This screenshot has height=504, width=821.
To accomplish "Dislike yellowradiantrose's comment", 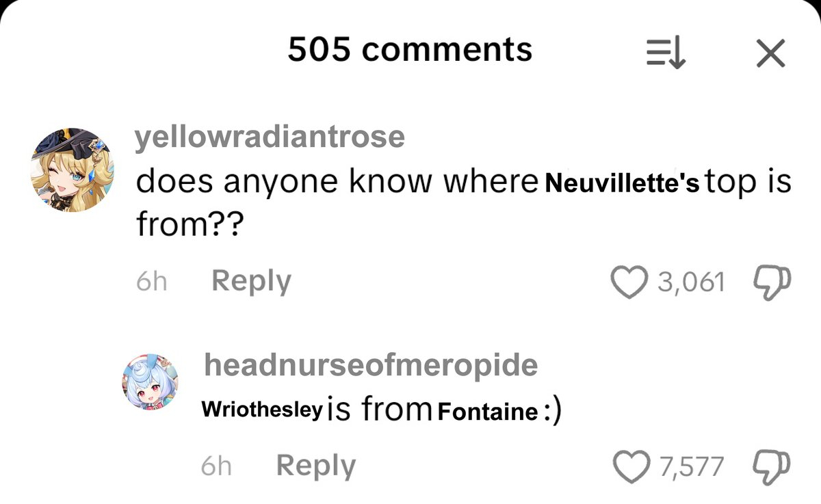I will (x=771, y=281).
